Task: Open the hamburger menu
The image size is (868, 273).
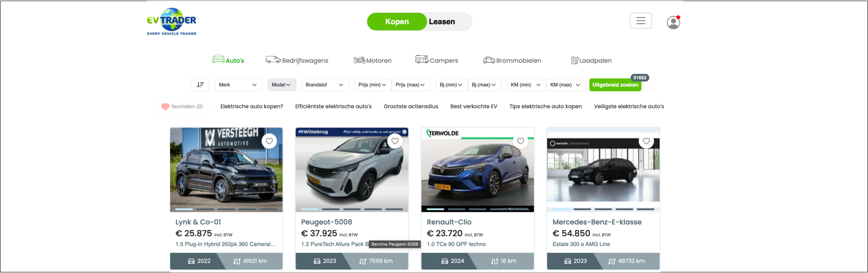Action: (x=641, y=21)
